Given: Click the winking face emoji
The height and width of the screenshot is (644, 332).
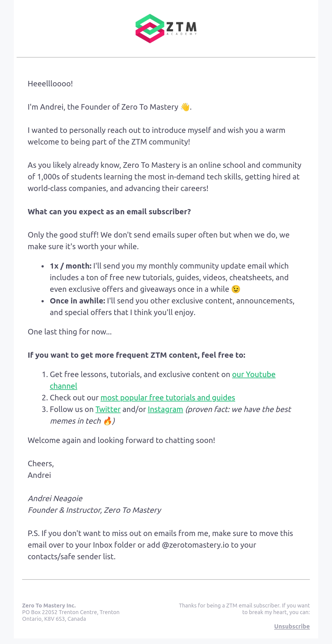Looking at the screenshot, I should [236, 289].
